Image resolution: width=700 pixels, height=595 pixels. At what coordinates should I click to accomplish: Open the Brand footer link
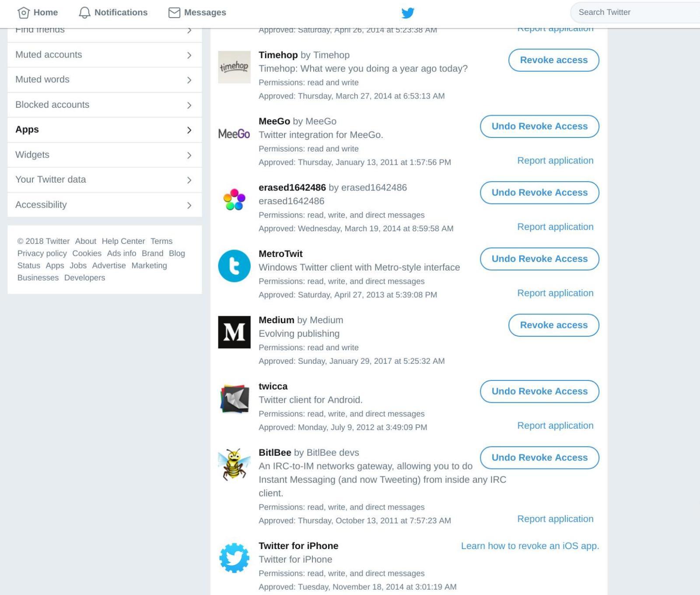point(152,253)
